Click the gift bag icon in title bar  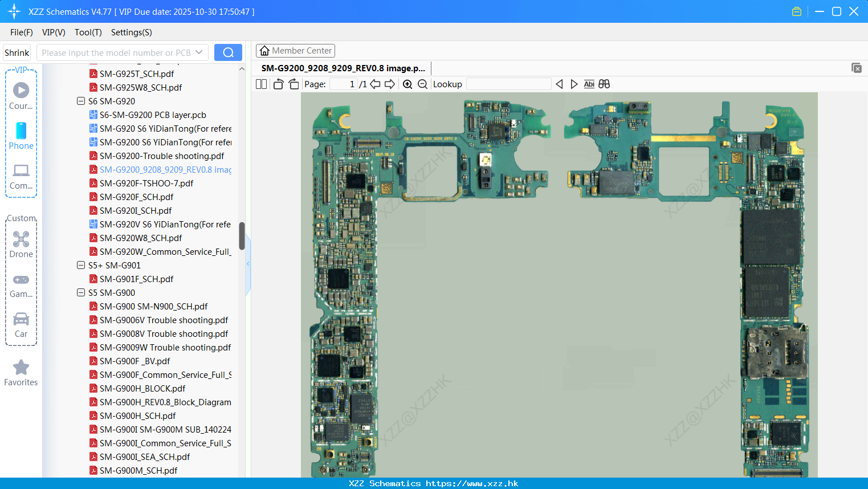pyautogui.click(x=797, y=11)
